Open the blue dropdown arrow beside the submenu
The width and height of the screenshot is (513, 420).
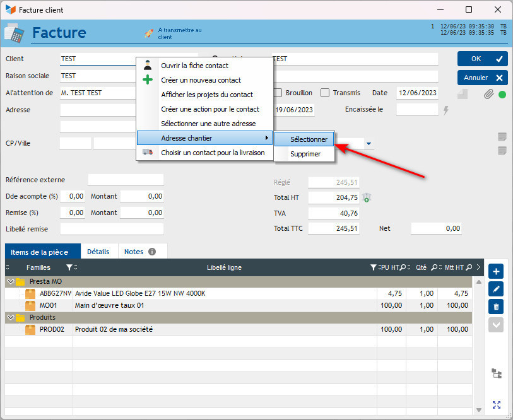point(369,144)
